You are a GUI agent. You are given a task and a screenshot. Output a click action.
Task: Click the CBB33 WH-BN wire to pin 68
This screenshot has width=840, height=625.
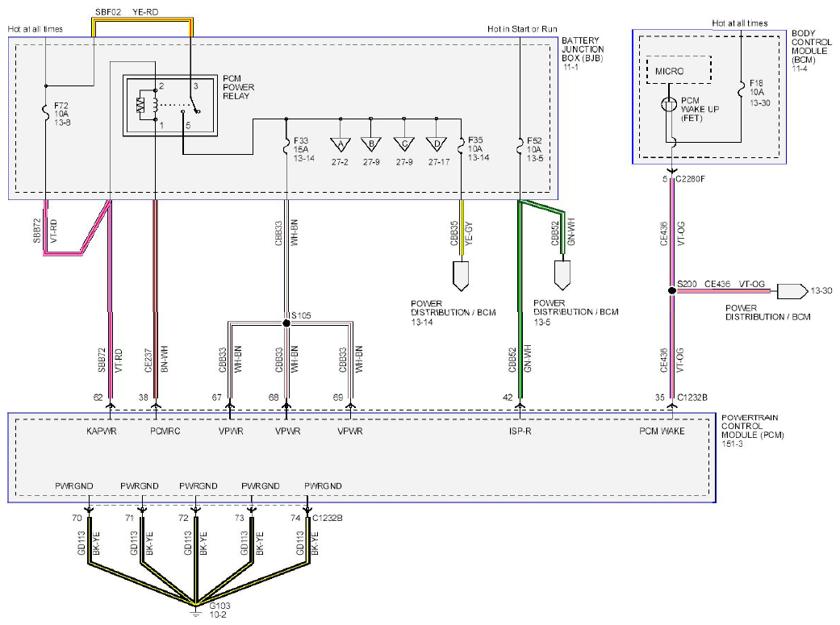point(286,363)
